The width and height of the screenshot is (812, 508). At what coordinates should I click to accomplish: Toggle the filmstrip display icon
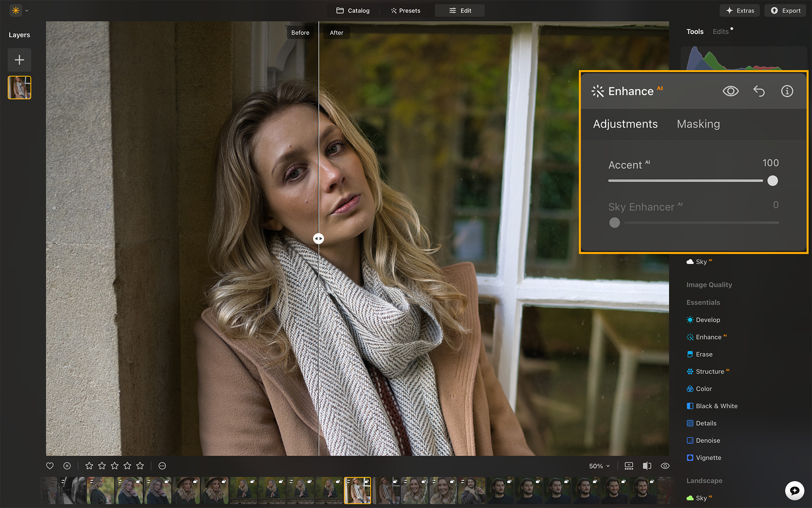(629, 466)
